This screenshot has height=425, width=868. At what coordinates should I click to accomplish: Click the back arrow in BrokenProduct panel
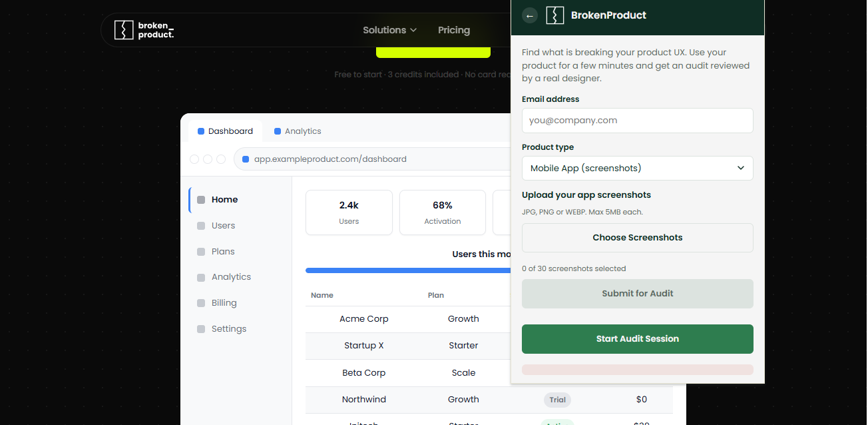click(x=530, y=15)
